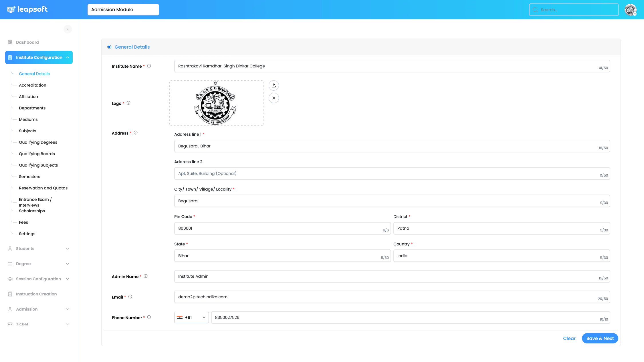Remove the uploaded logo

click(274, 98)
